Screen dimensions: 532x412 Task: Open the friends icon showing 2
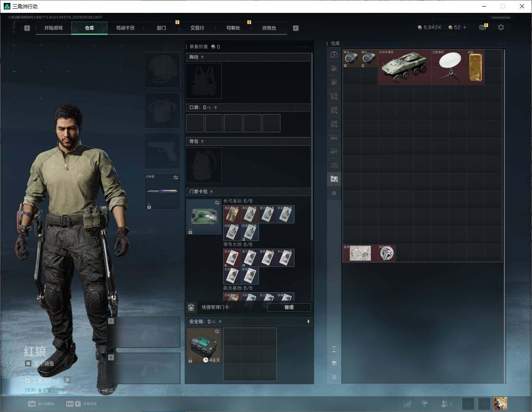coord(447,404)
